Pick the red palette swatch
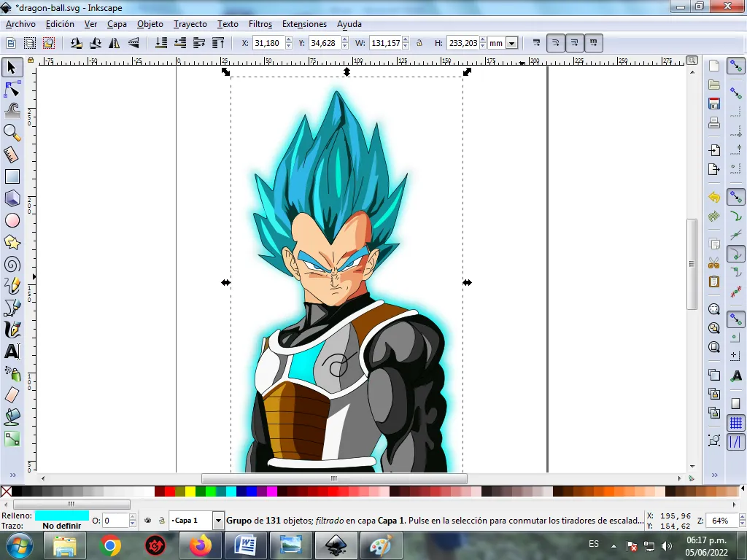The height and width of the screenshot is (560, 747). (169, 491)
